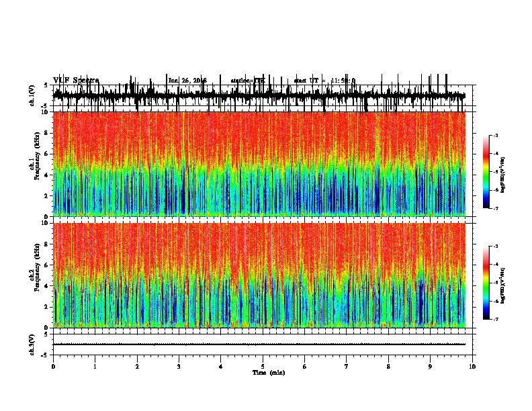Screen dimensions: 532x411
Task: Select the 'ch.3(V)' waveform axis label
Action: pyautogui.click(x=32, y=345)
